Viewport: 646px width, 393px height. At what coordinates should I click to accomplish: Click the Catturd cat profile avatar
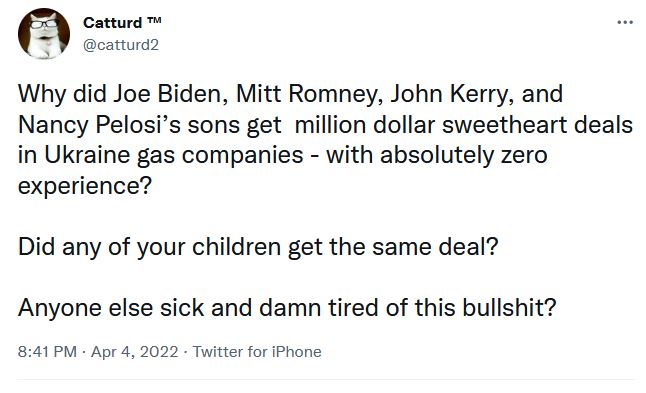pos(44,34)
